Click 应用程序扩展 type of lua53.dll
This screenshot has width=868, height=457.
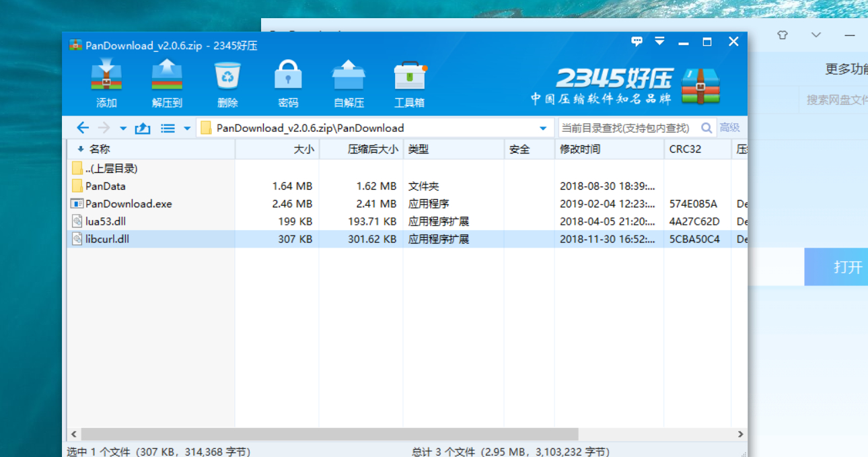(x=439, y=221)
